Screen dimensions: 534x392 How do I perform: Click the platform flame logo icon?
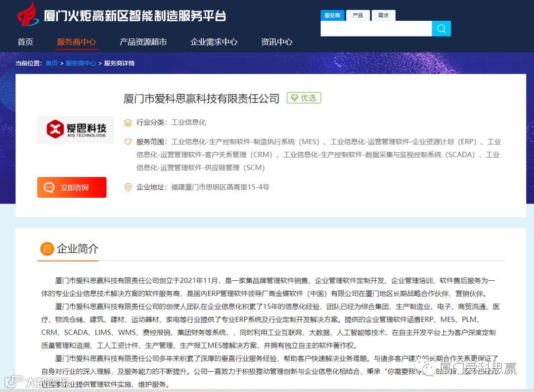[28, 14]
